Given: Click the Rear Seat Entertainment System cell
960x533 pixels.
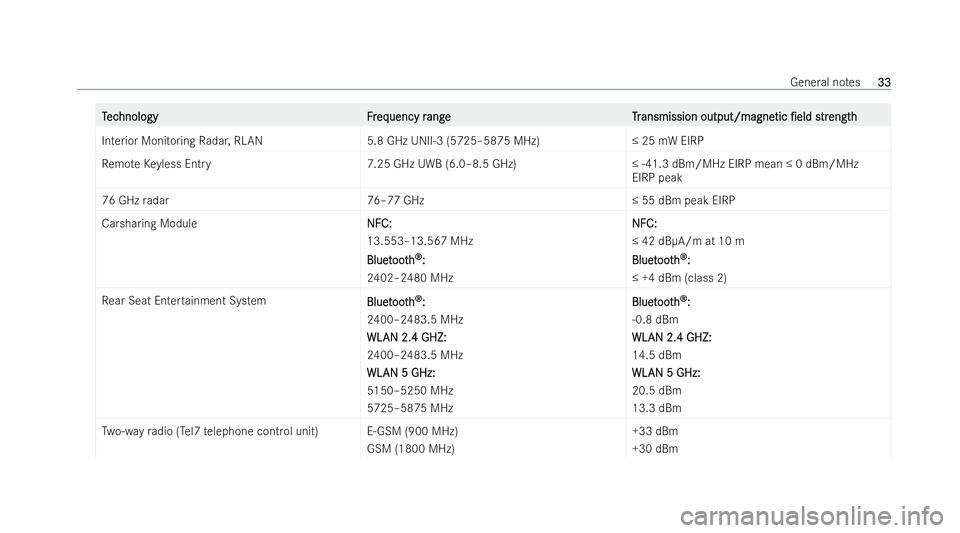Looking at the screenshot, I should coord(184,300).
